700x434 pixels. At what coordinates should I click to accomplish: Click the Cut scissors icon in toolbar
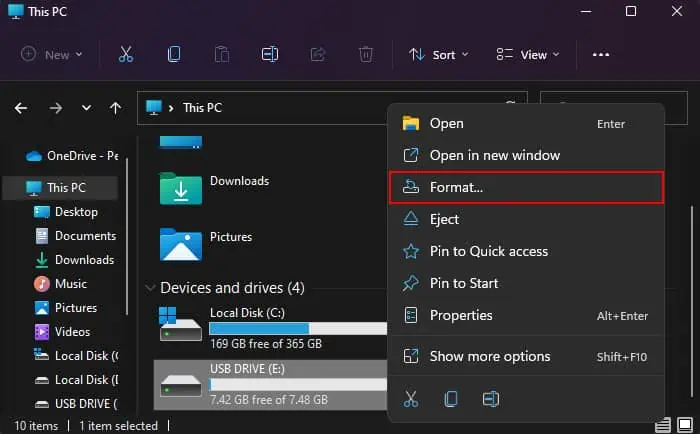point(126,55)
